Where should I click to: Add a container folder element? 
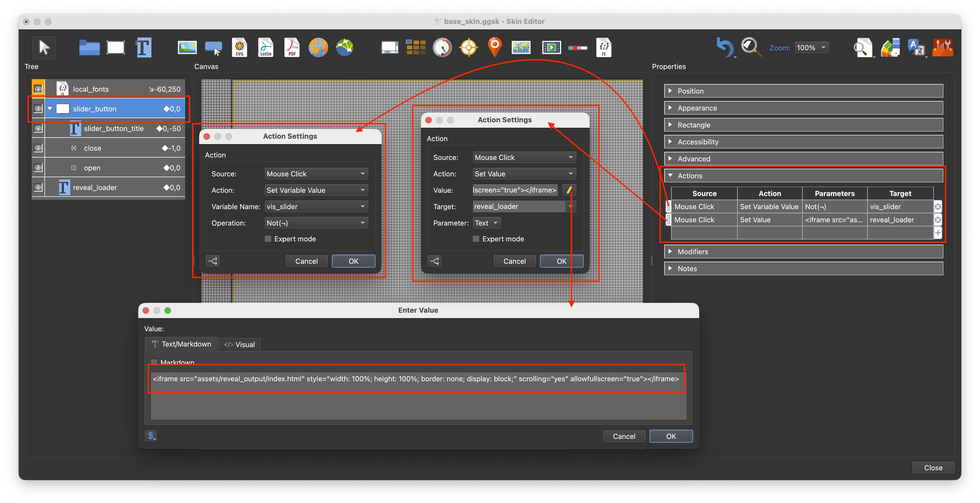tap(89, 47)
